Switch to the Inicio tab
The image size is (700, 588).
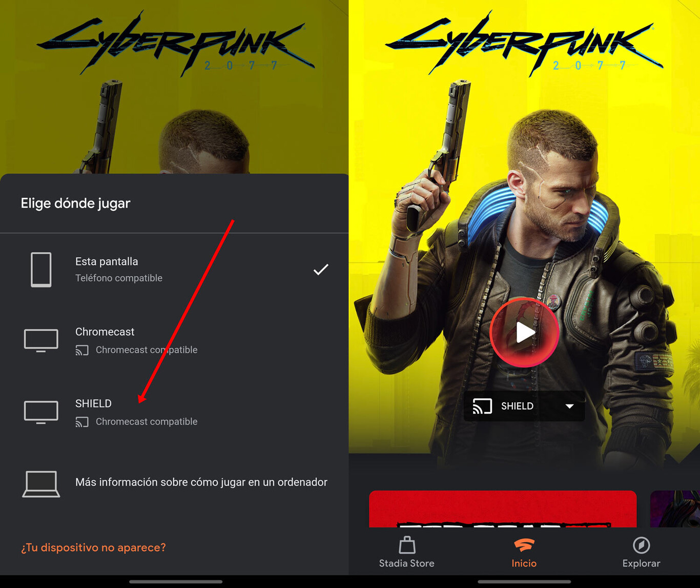click(x=524, y=553)
